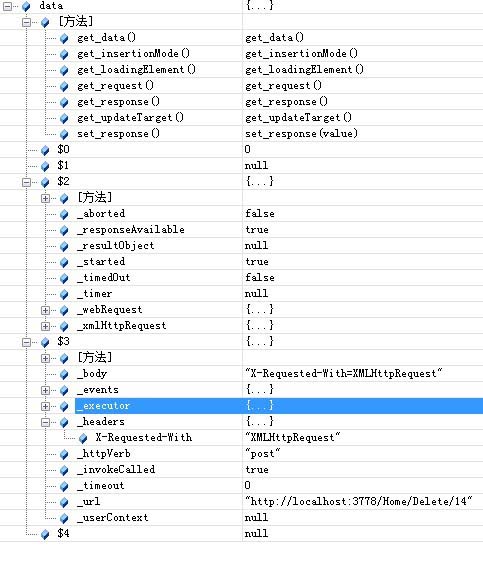Click the cube icon beside $4
Viewport: 483px width, 568px height.
click(x=45, y=534)
